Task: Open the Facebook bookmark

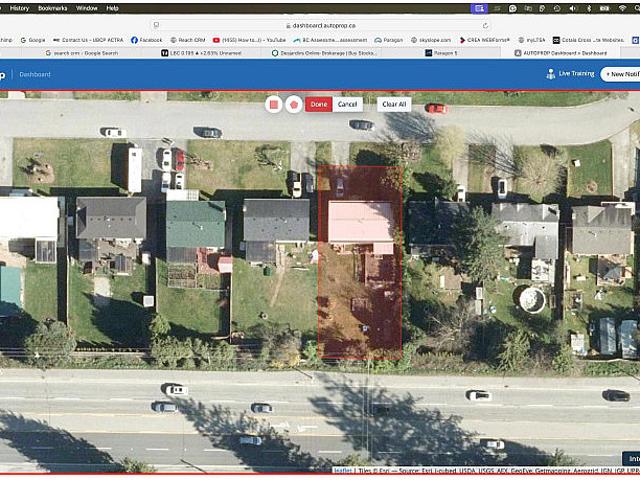Action: pos(146,39)
